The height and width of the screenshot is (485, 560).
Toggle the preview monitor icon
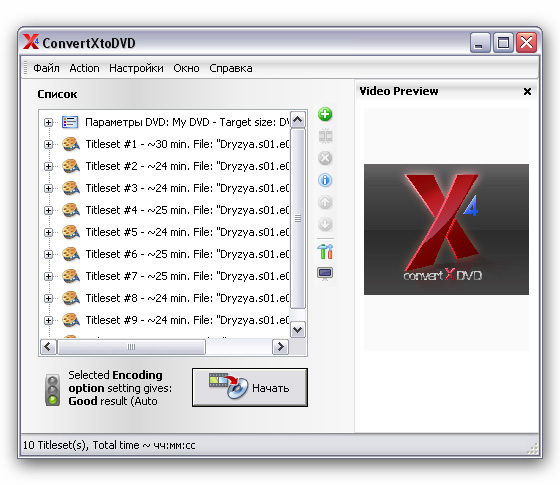coord(325,274)
